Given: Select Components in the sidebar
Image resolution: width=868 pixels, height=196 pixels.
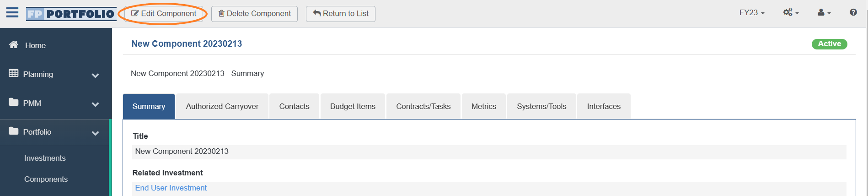Looking at the screenshot, I should click(46, 179).
